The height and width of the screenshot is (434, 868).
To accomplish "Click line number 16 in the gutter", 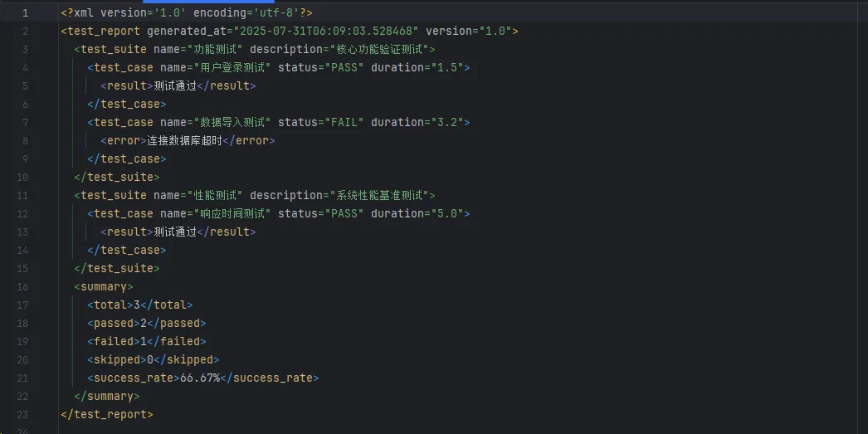I will [x=22, y=287].
